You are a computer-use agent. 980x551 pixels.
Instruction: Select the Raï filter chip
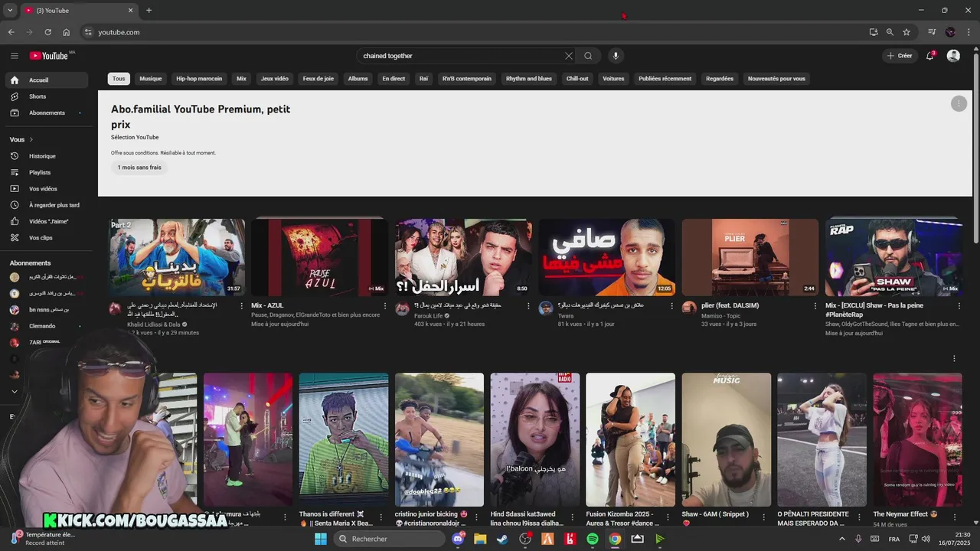pyautogui.click(x=423, y=79)
